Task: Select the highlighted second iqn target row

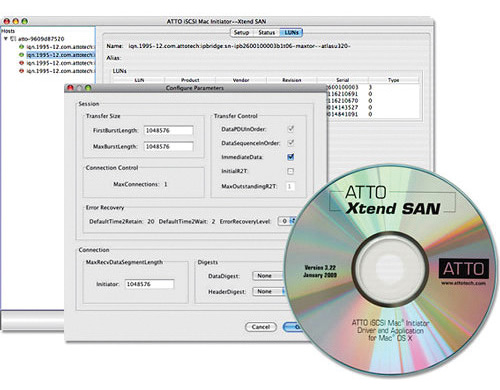Action: [61, 55]
